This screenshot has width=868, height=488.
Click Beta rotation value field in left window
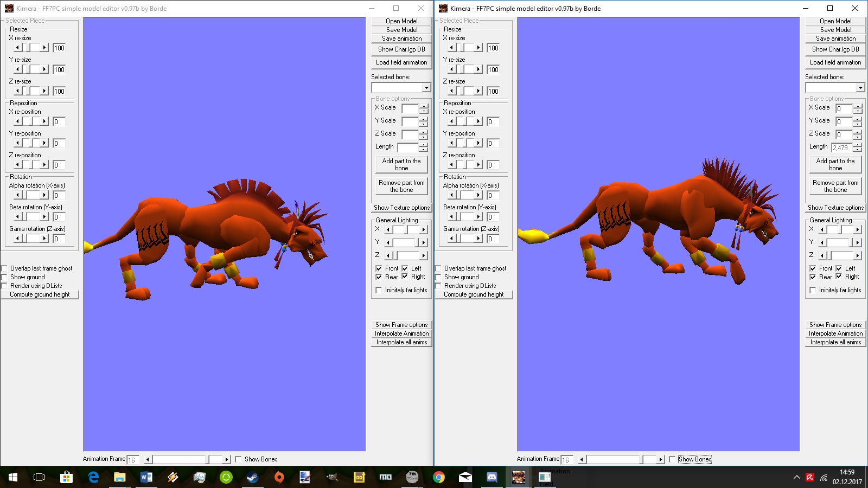[59, 217]
